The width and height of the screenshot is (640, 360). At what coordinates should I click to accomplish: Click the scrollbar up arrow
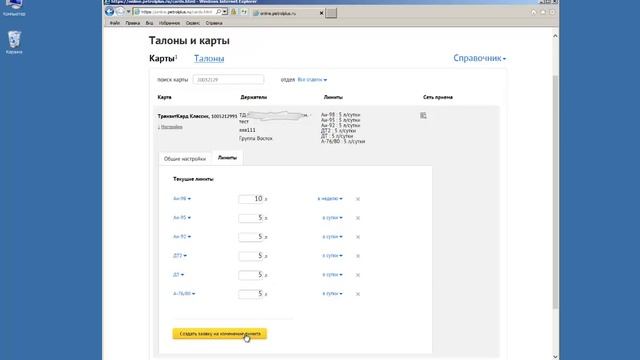[555, 36]
